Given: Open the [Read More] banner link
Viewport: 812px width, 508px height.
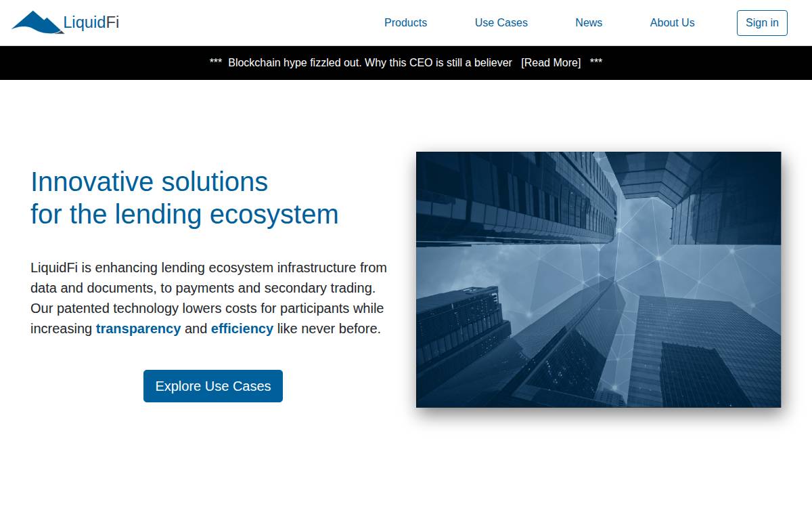Looking at the screenshot, I should click(x=551, y=62).
